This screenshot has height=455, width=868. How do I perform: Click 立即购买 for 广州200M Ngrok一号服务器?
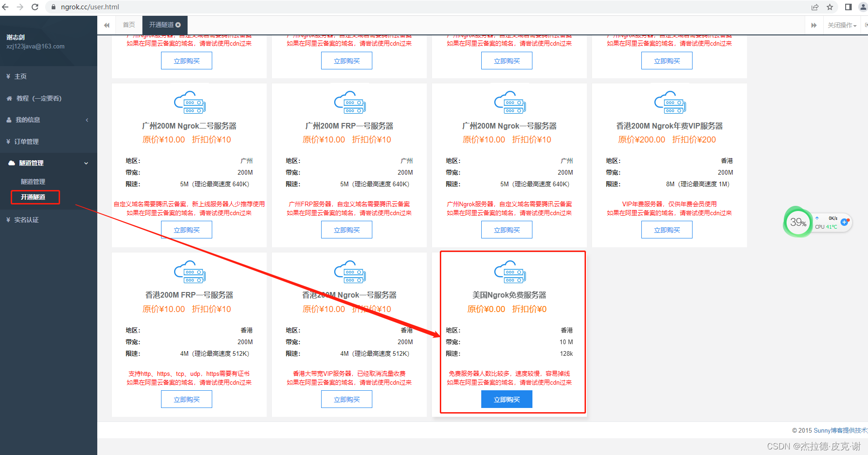click(x=507, y=230)
